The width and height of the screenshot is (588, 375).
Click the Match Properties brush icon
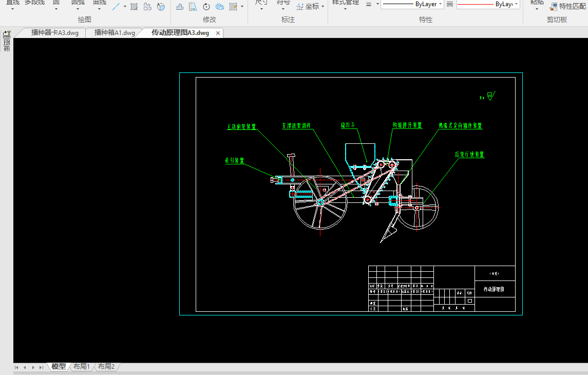pos(554,6)
